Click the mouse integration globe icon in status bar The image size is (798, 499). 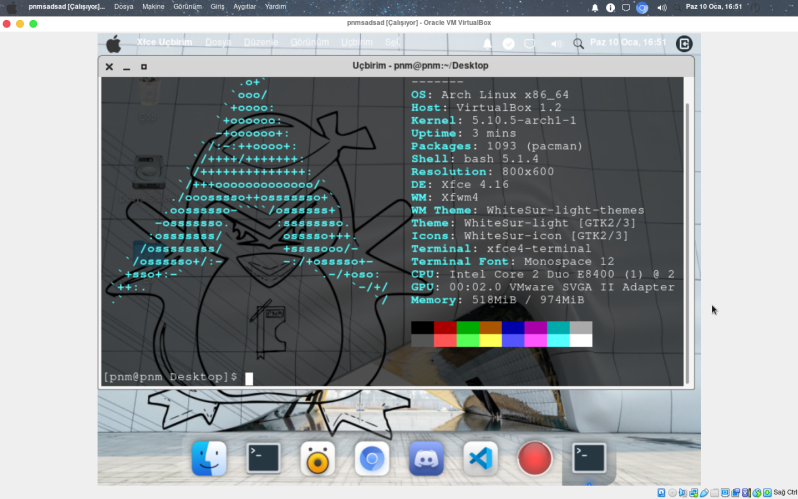[x=757, y=492]
